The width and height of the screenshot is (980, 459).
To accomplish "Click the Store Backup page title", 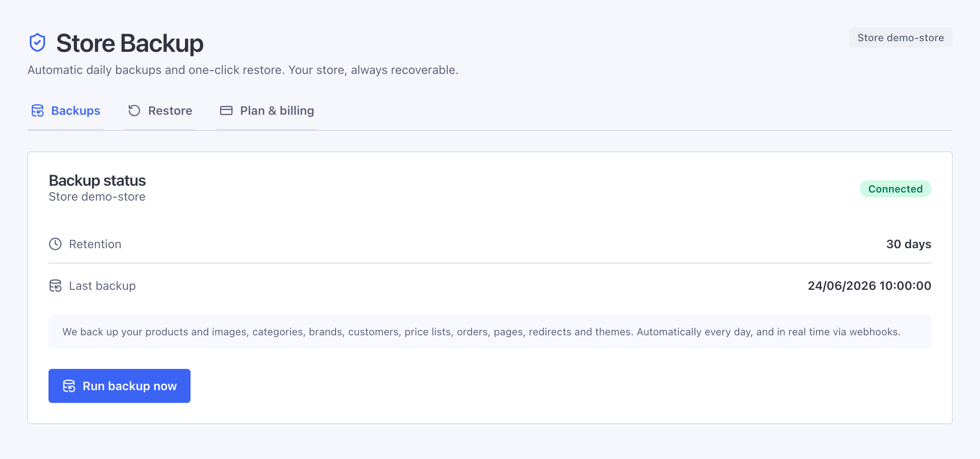I will pos(130,43).
